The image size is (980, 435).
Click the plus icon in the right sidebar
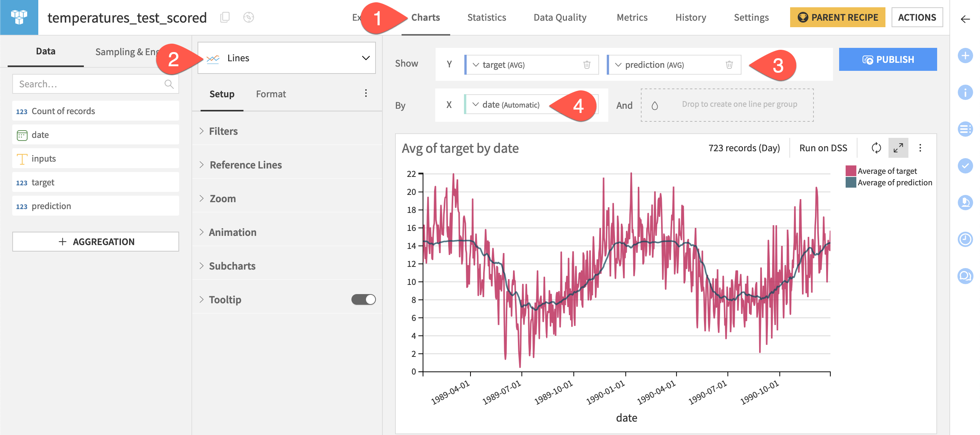965,56
